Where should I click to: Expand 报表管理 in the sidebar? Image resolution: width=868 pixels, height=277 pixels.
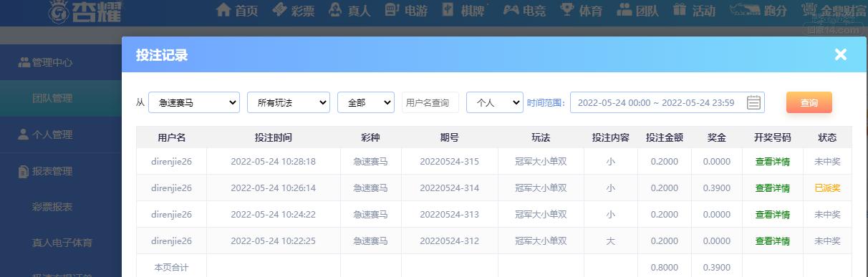click(x=60, y=171)
